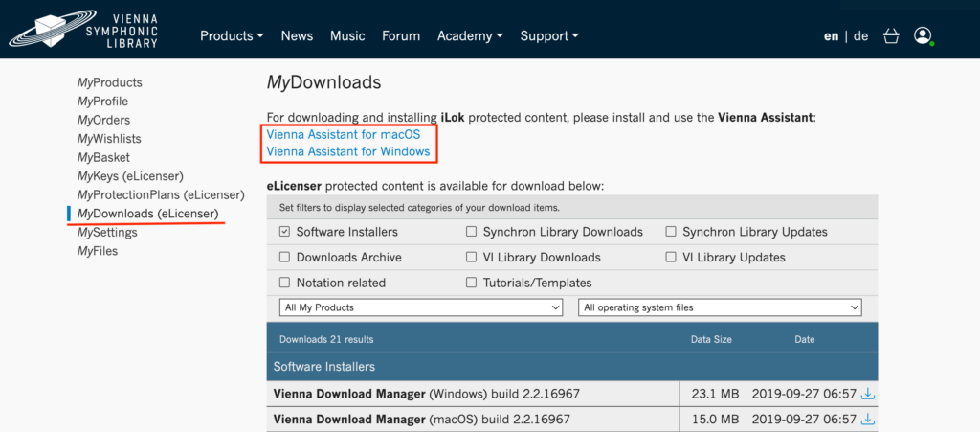Click the 23.1 MB size cell

pos(715,394)
